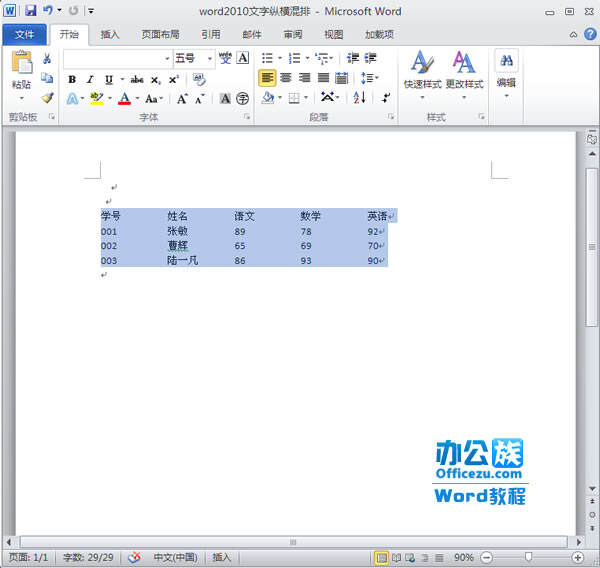Screen dimensions: 600x568
Task: Click the strikethrough abc icon
Action: (x=137, y=80)
